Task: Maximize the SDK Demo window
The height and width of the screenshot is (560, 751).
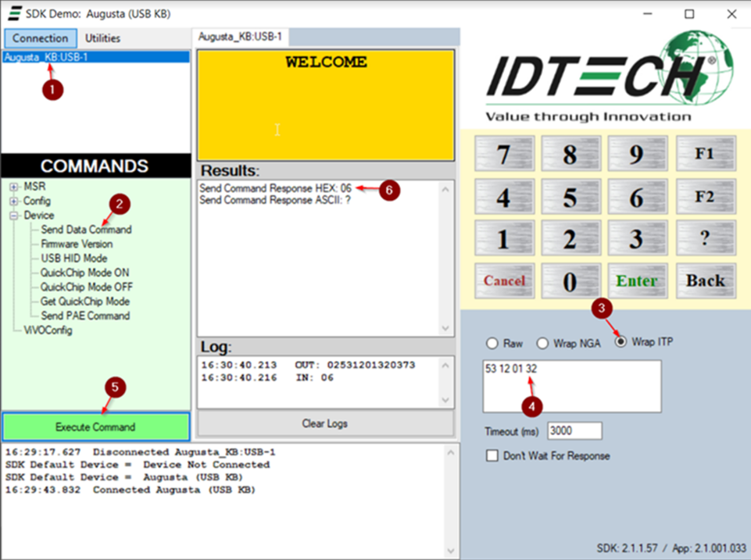Action: coord(689,14)
